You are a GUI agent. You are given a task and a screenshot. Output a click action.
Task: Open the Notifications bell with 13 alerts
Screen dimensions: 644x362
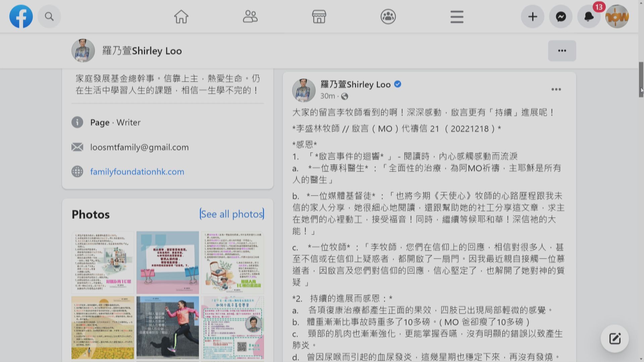tap(589, 16)
